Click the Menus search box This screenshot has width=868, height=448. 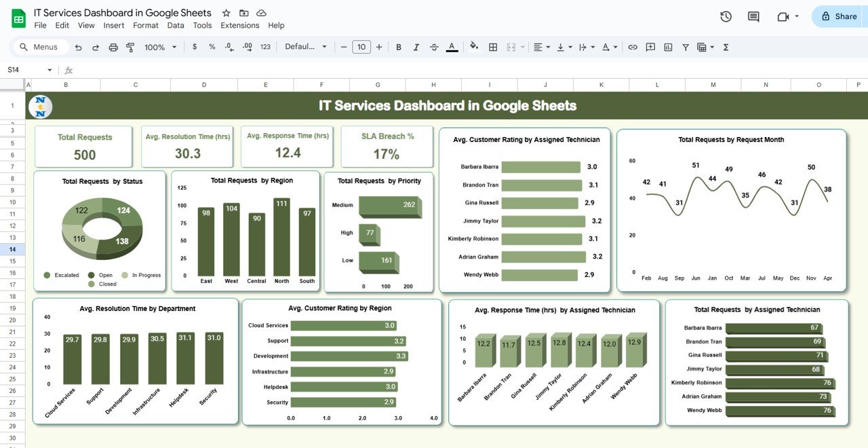(41, 47)
